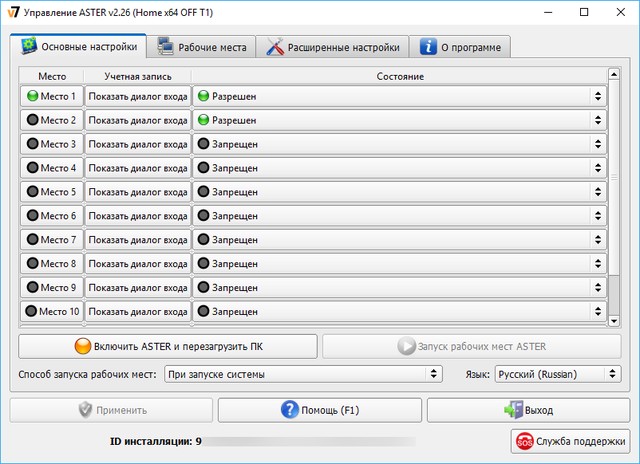This screenshot has height=464, width=640.
Task: Click the Место 5 button
Action: coord(52,192)
